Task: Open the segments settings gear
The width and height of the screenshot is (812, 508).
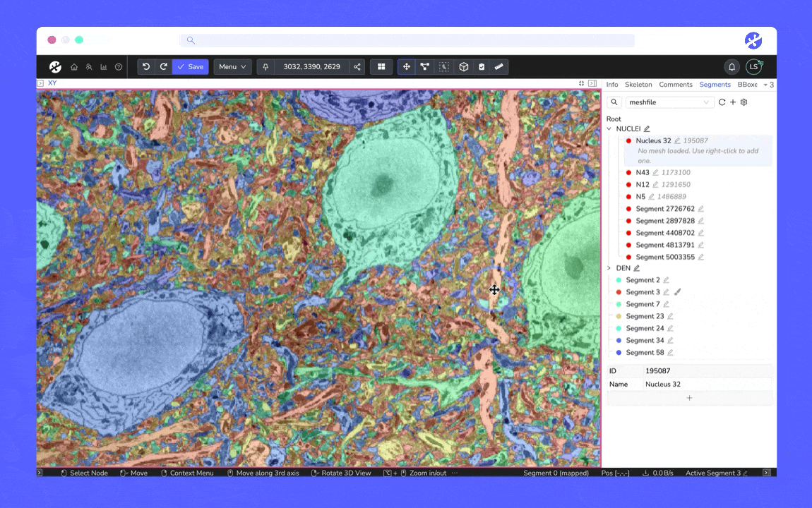Action: (744, 102)
